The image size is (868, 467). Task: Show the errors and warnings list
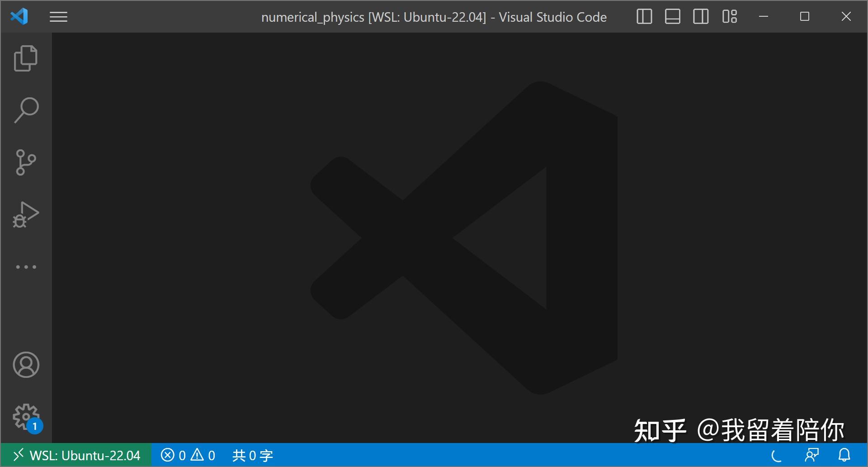[189, 455]
